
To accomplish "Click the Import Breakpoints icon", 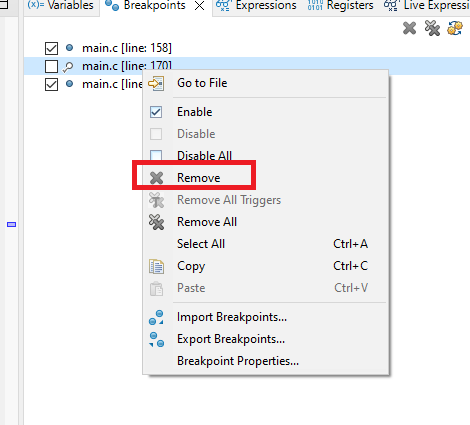I will click(156, 317).
